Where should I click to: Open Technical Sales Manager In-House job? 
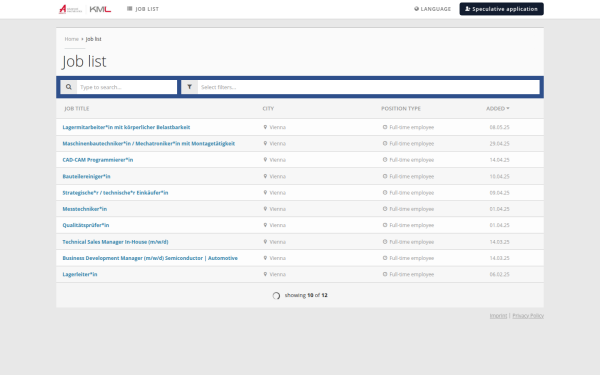[x=115, y=242]
